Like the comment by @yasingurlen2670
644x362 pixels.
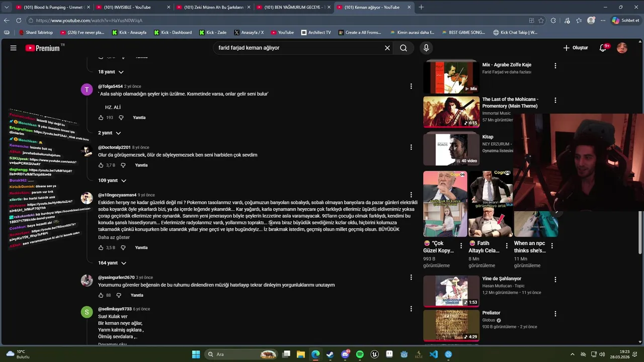pos(101,295)
